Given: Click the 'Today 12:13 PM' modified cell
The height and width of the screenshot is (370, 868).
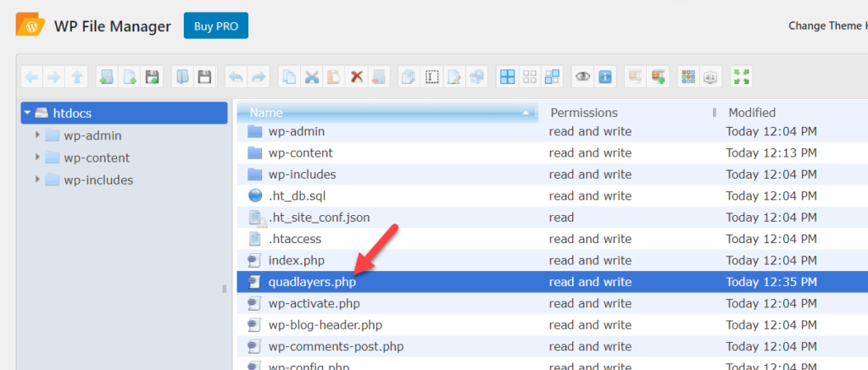Looking at the screenshot, I should click(x=771, y=152).
